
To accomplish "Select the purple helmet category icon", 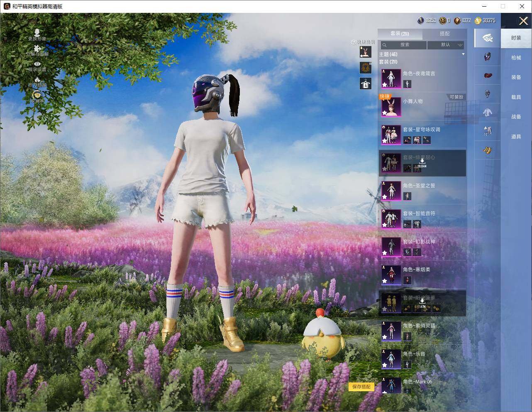I will click(x=487, y=57).
